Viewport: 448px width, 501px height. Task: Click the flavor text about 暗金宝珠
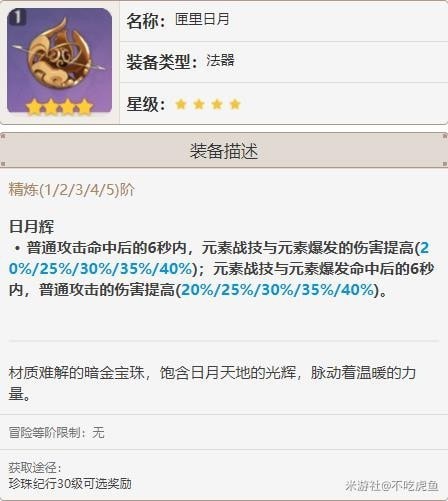click(213, 383)
